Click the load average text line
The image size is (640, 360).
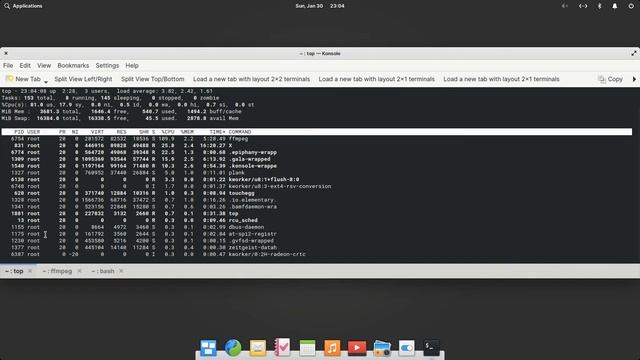coord(165,91)
